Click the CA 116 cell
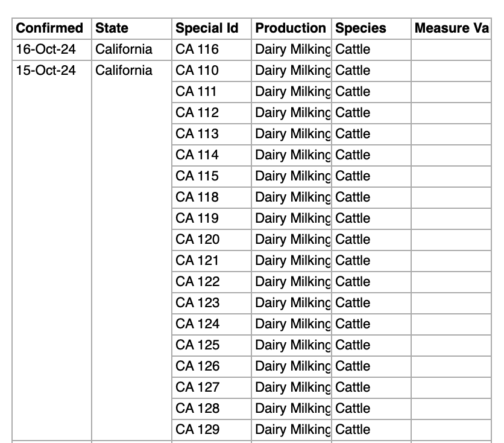 coord(197,49)
